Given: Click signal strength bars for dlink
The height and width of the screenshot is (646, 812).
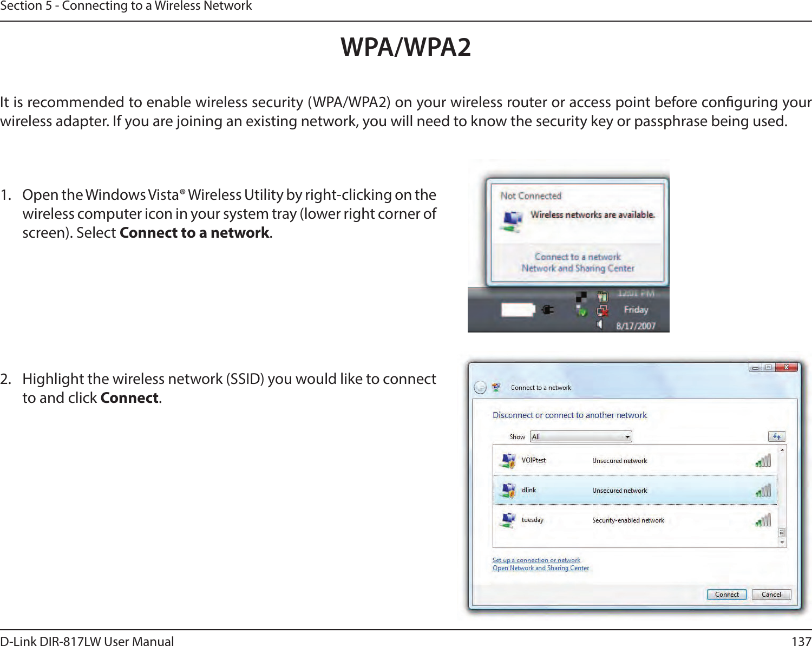Looking at the screenshot, I should pos(763,490).
